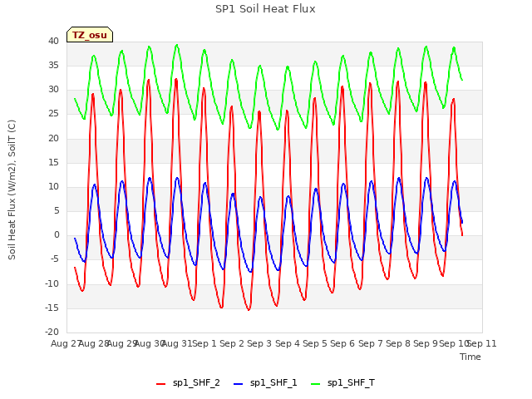Click the x-axis tick label Sep 6
Screen dimensions: 532x399
[342, 343]
